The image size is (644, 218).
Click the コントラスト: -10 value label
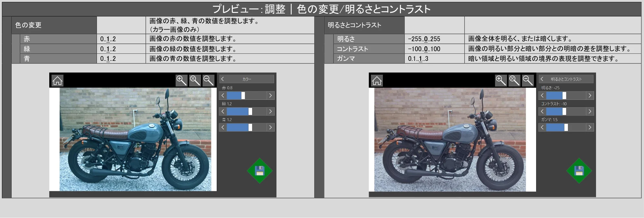(x=554, y=104)
